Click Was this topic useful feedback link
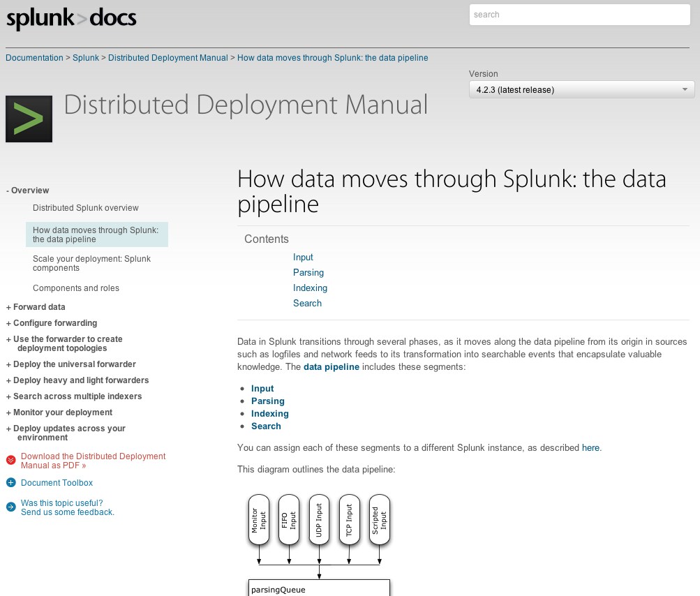 [68, 507]
